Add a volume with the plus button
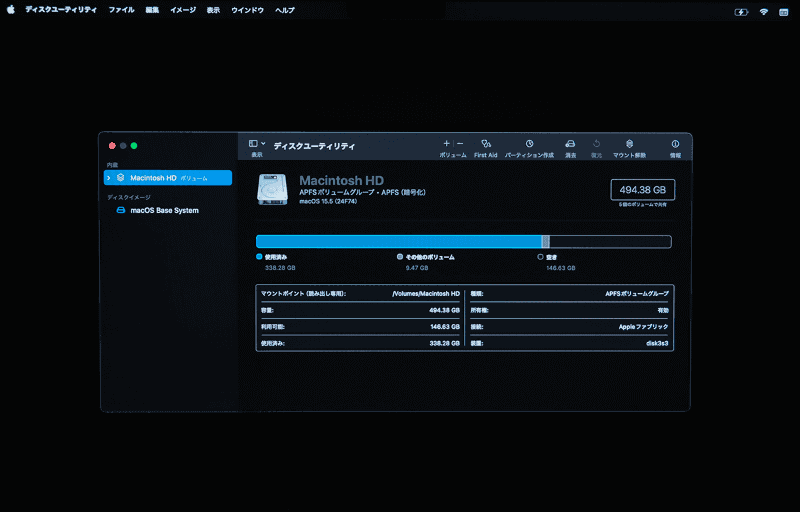The height and width of the screenshot is (512, 800). coord(446,144)
